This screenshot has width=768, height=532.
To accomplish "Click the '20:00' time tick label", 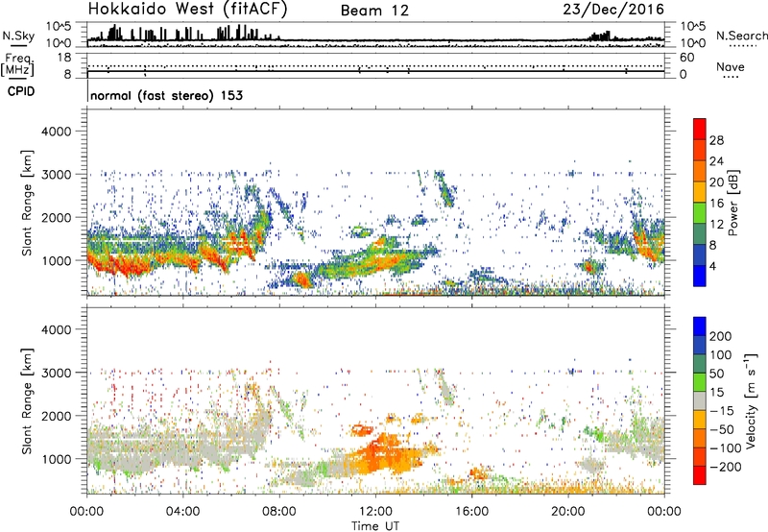I will (x=567, y=512).
